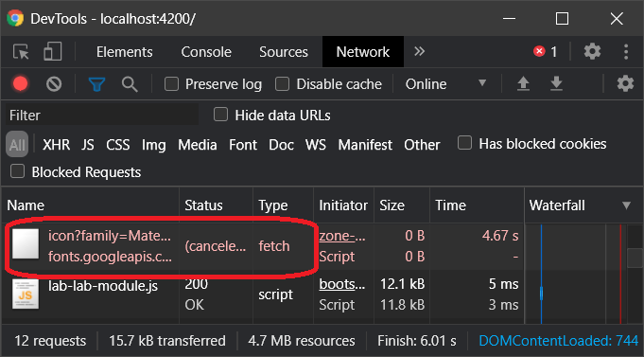644x357 pixels.
Task: Toggle the device toolbar icon
Action: 53,52
